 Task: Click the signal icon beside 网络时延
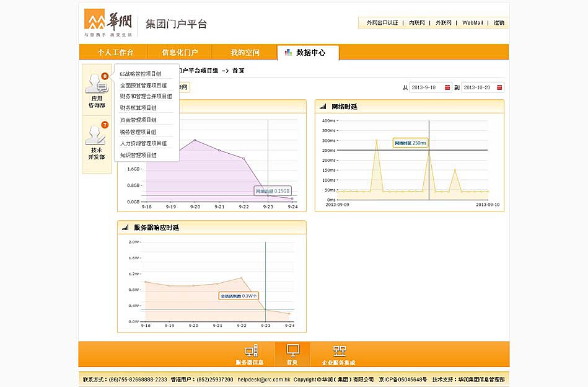tap(322, 107)
